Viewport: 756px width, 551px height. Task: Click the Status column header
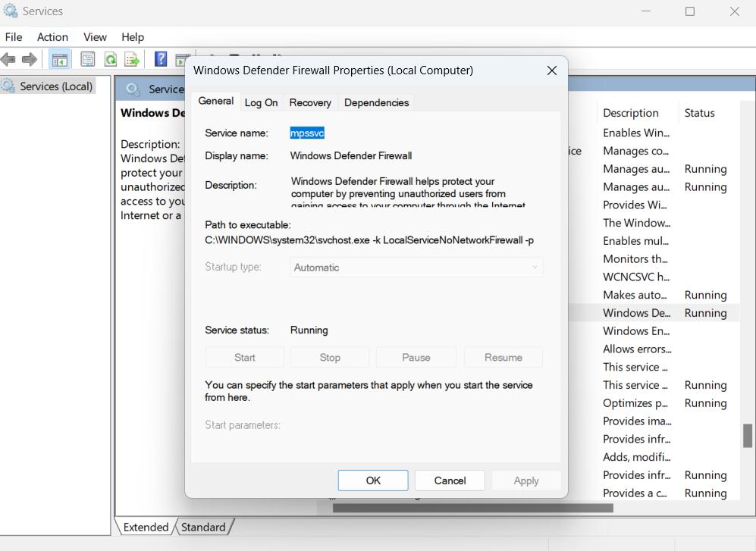click(x=700, y=113)
